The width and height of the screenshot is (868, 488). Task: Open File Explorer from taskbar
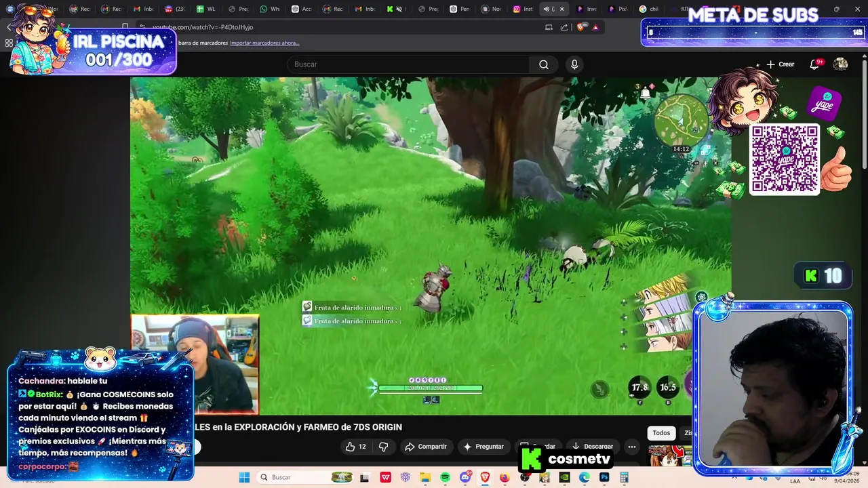(425, 477)
